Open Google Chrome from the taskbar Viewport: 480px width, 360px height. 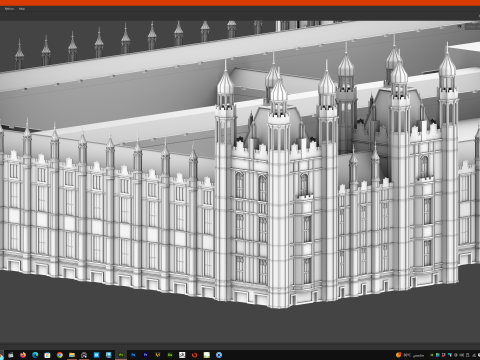point(60,355)
